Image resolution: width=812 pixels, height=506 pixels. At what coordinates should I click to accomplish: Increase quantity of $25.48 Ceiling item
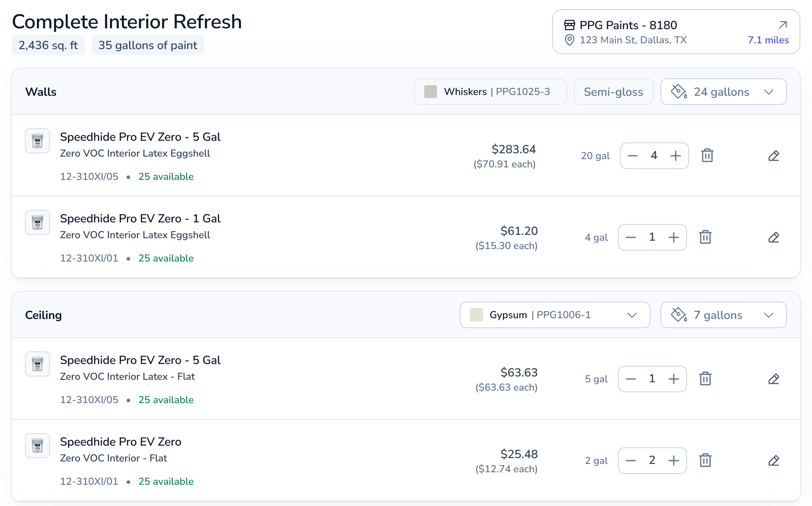[x=673, y=461]
